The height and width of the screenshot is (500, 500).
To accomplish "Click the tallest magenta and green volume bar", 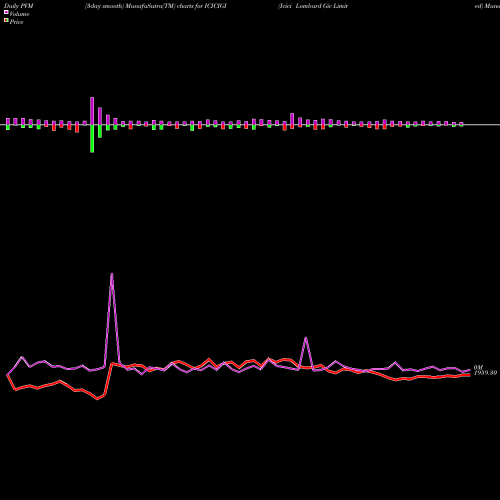I will point(92,125).
